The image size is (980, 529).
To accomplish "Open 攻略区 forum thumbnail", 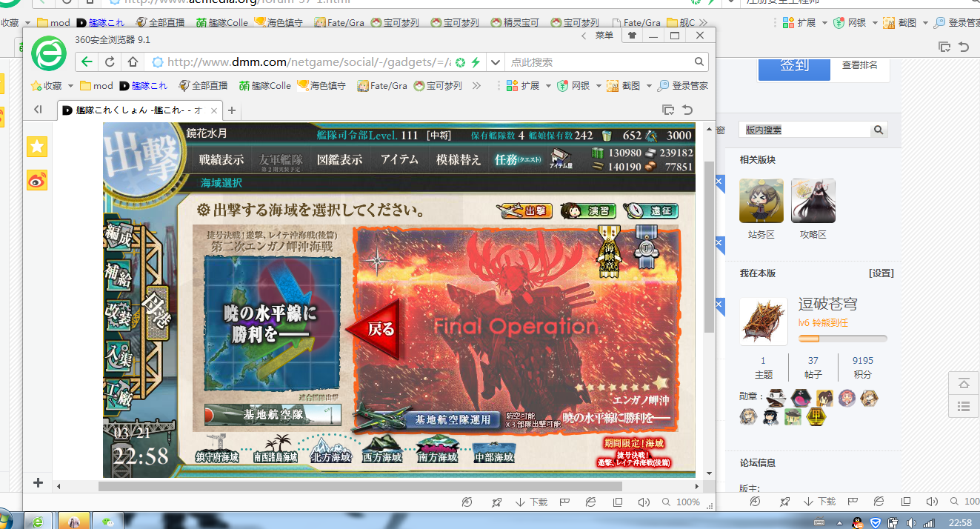I will click(x=813, y=201).
